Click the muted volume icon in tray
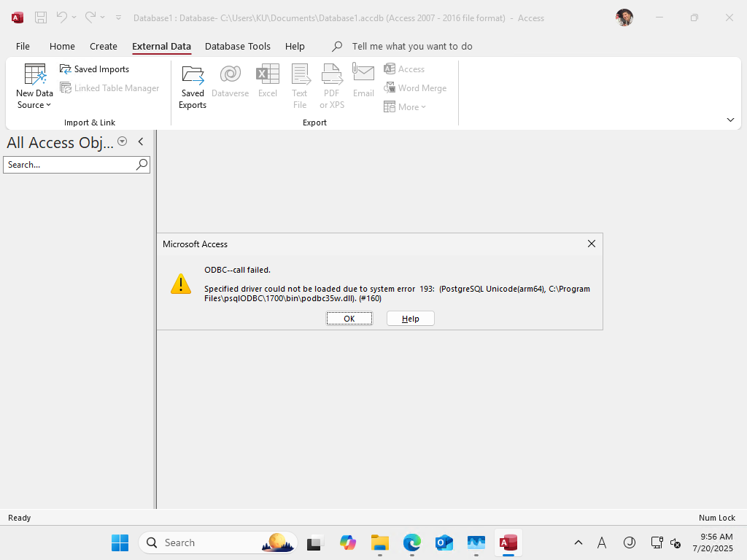 click(x=675, y=542)
